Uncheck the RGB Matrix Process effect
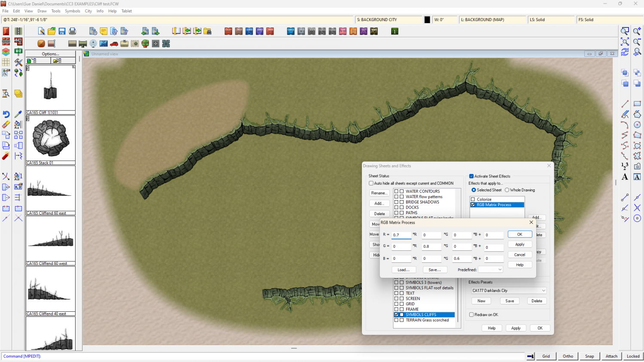 pos(473,205)
